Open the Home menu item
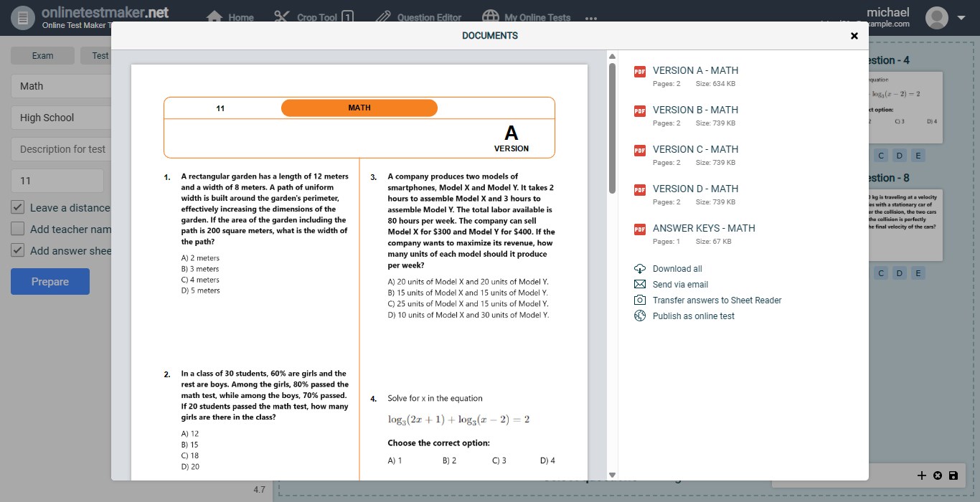This screenshot has width=980, height=502. click(x=230, y=17)
